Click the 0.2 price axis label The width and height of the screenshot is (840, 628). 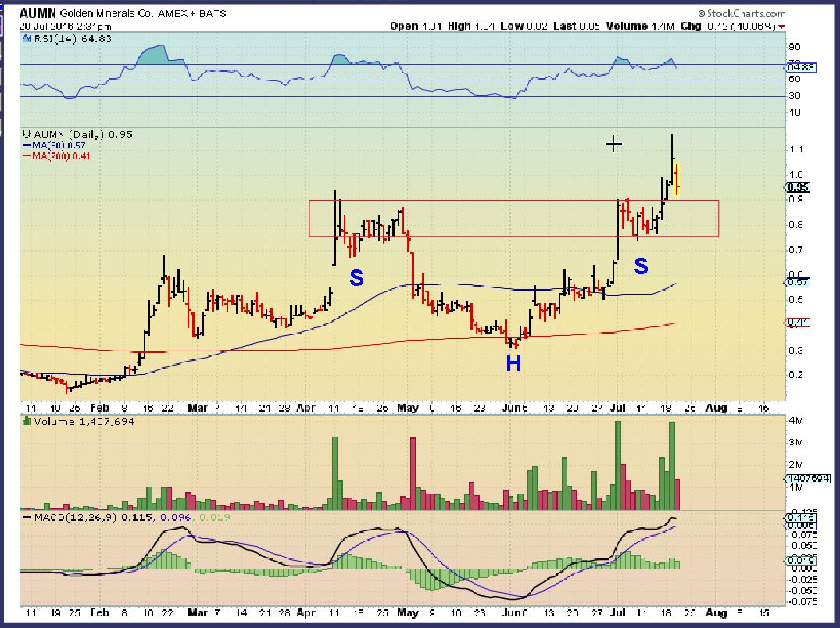(x=796, y=375)
